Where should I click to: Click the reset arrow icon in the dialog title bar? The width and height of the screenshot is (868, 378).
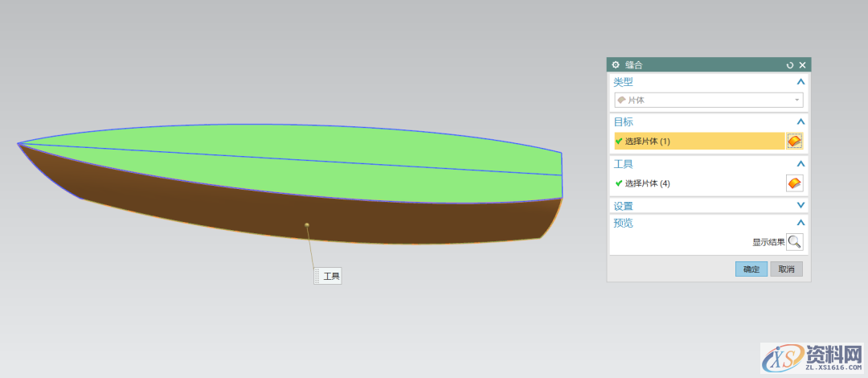[790, 65]
